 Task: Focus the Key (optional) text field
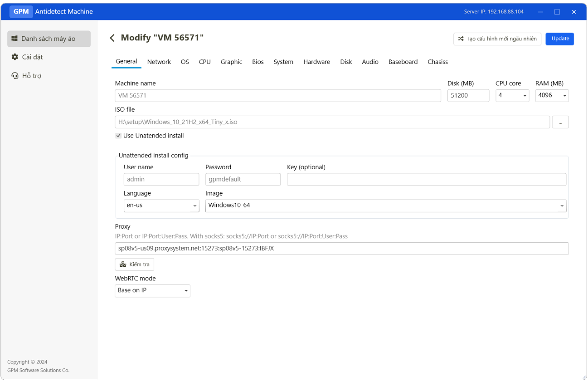click(426, 179)
